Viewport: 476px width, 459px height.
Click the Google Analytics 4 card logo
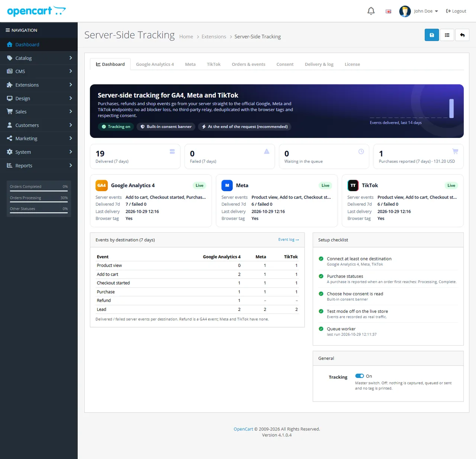pyautogui.click(x=102, y=185)
